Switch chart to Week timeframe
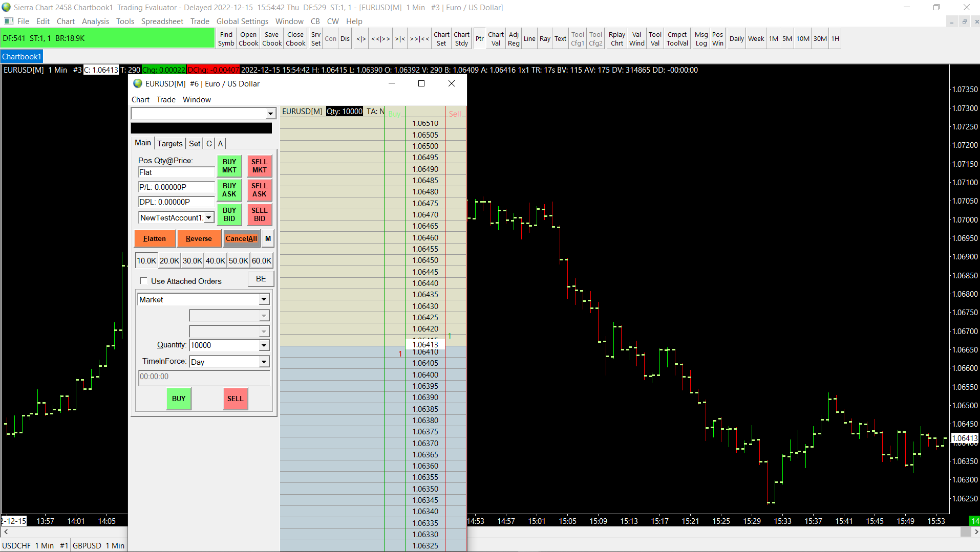 click(x=756, y=39)
